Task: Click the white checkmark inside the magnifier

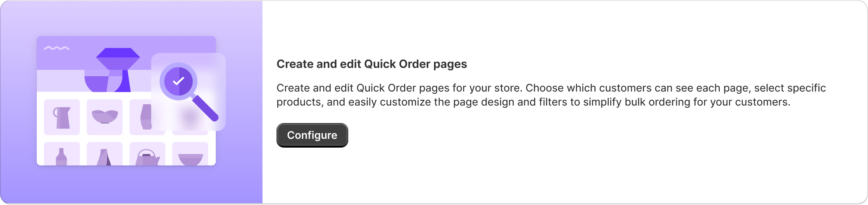Action: click(178, 81)
